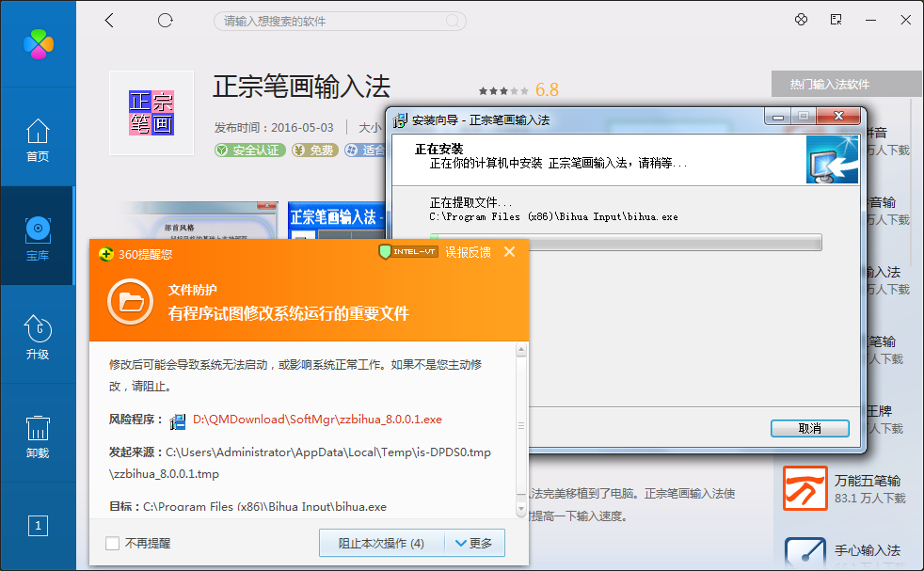Click the back arrow in top bar

click(109, 20)
